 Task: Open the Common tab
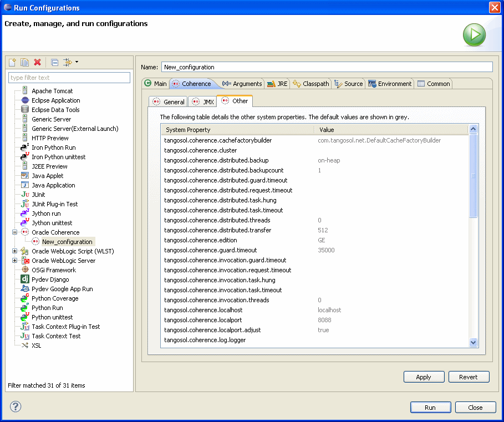[434, 84]
